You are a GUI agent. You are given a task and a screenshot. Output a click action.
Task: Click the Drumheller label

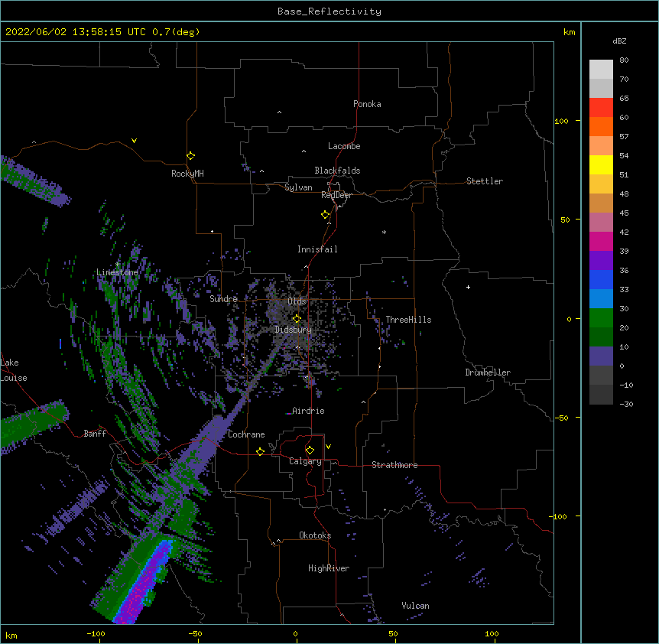coord(488,372)
